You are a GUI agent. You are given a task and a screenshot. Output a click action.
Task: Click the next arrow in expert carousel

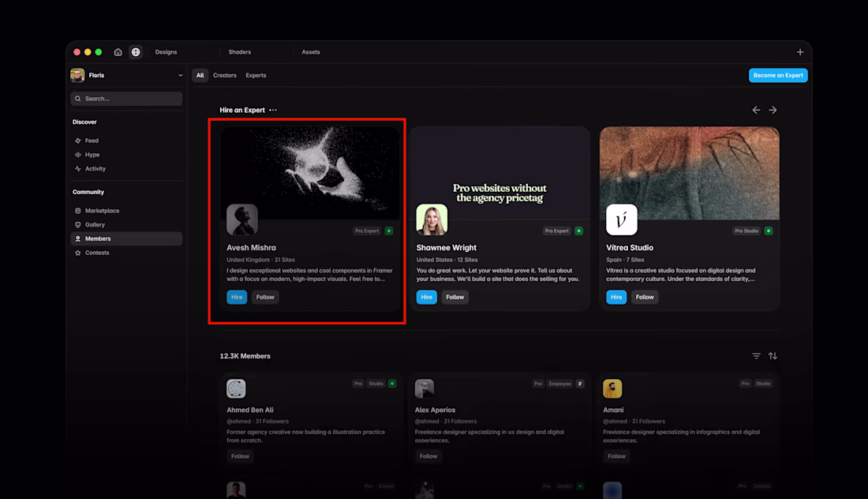pos(773,111)
